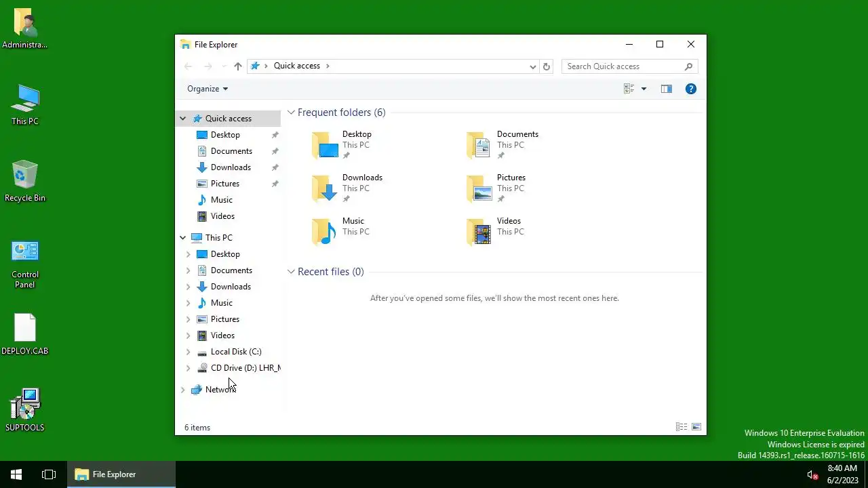Open the recent locations dropdown
This screenshot has height=488, width=868.
pyautogui.click(x=224, y=66)
